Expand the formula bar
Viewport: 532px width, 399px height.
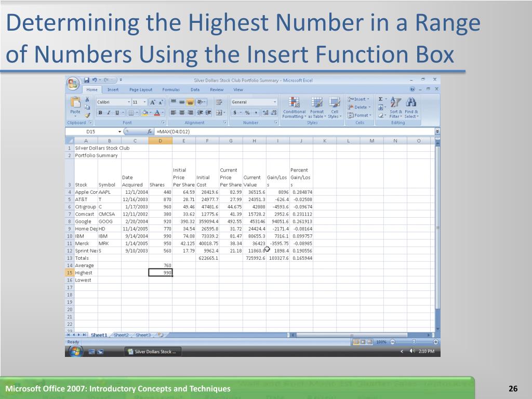pos(437,131)
